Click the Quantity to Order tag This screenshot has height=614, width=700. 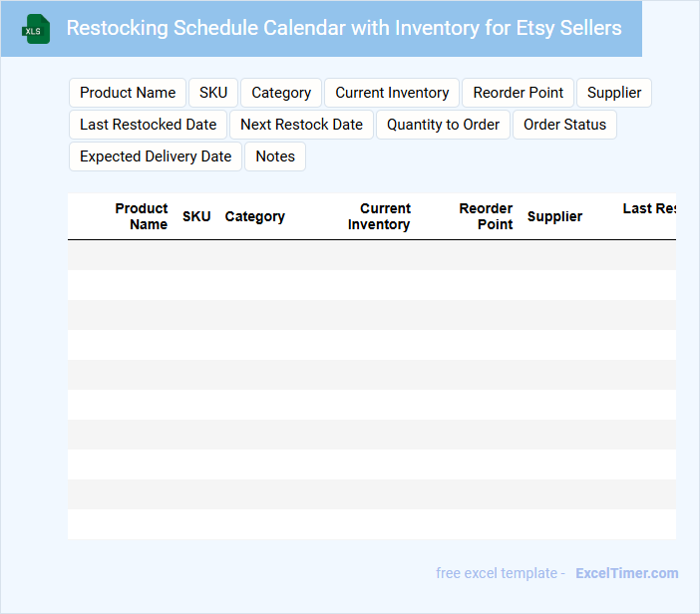tap(444, 125)
